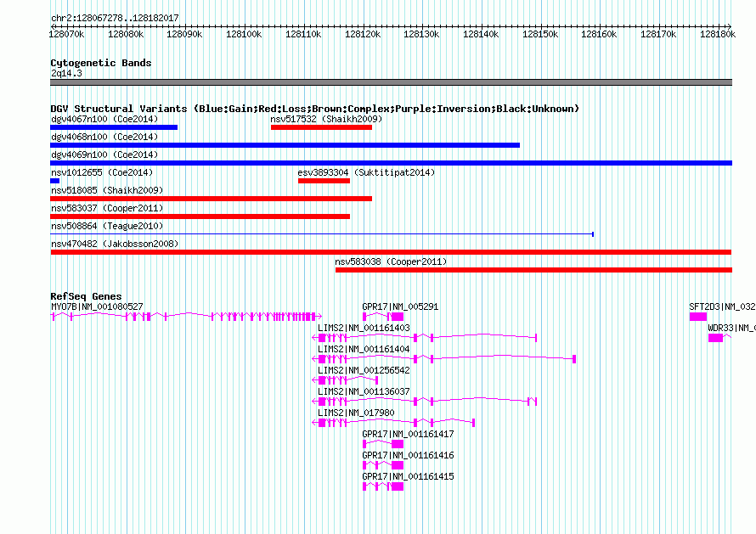The height and width of the screenshot is (534, 756).
Task: Click the GPR17|NM_005291 label text
Action: tap(400, 306)
